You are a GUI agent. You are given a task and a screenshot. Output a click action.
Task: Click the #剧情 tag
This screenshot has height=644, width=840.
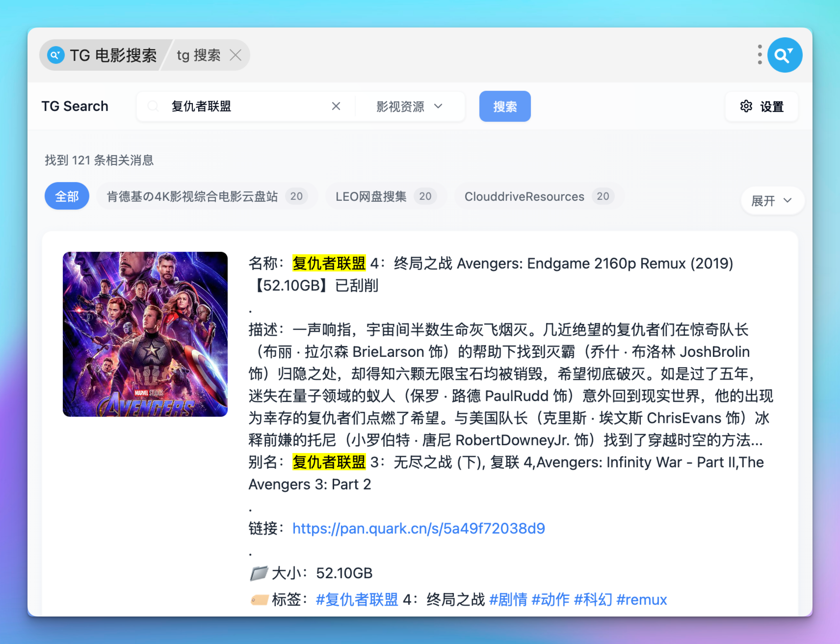tap(508, 600)
